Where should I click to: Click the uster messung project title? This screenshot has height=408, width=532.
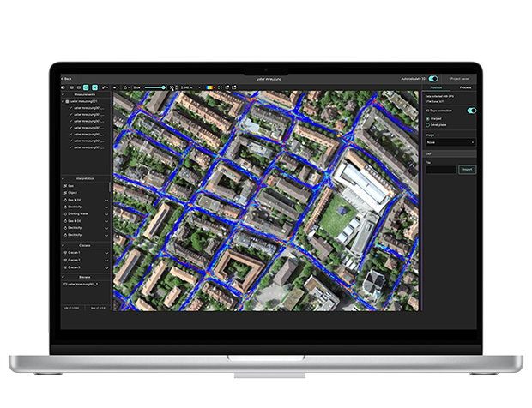coord(269,79)
